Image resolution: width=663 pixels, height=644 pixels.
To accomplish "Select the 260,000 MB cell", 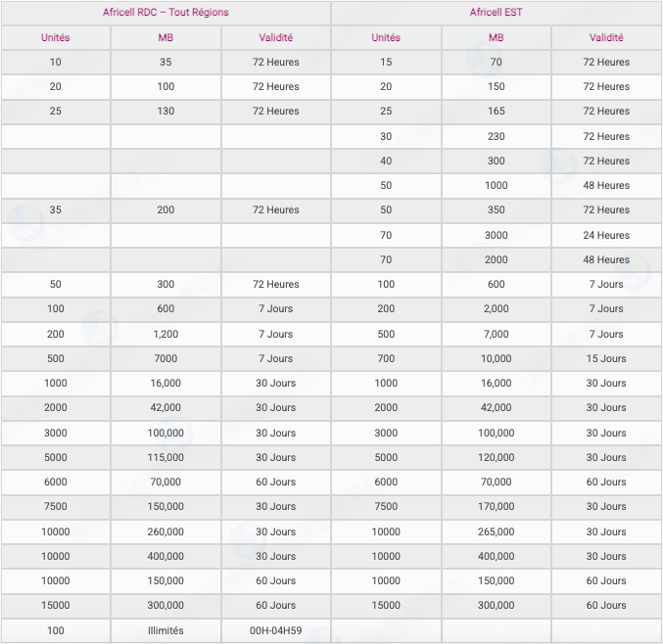I will (x=166, y=531).
